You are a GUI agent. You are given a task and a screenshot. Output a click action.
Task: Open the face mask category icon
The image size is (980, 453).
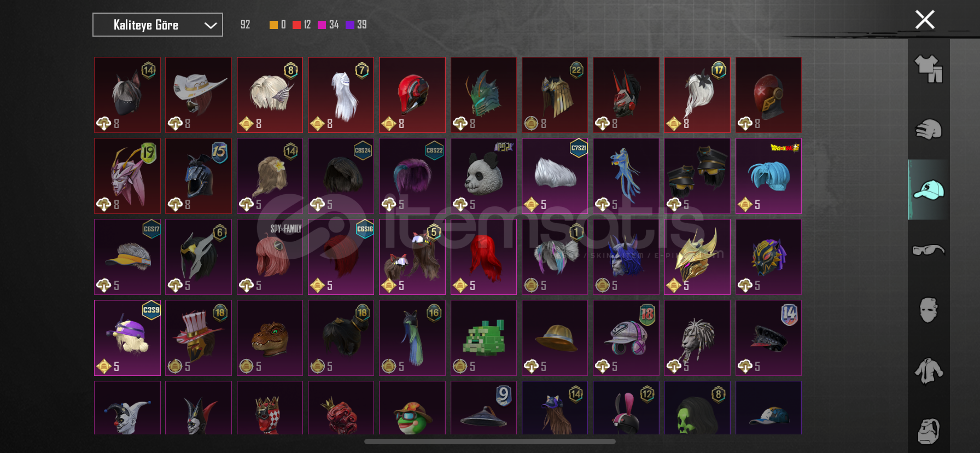coord(929,310)
